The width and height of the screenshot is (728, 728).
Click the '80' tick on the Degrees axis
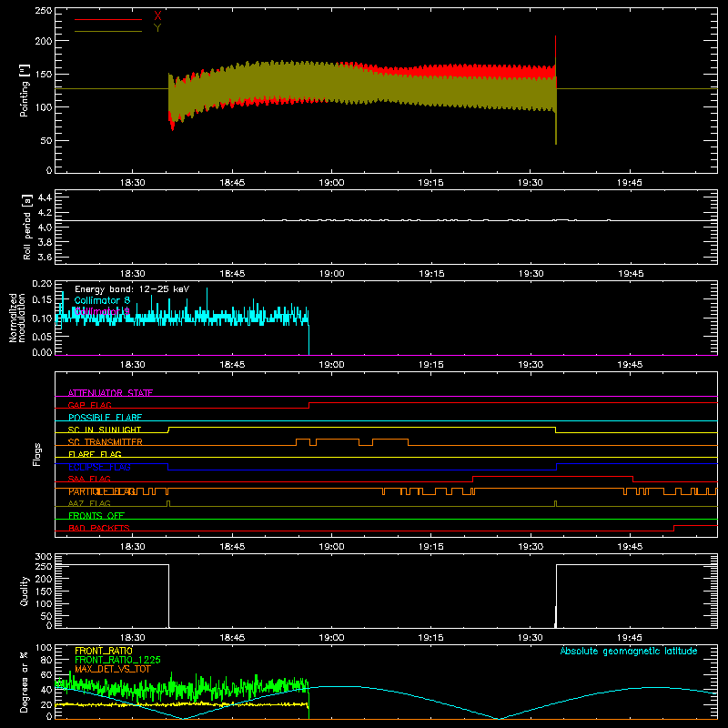click(46, 660)
